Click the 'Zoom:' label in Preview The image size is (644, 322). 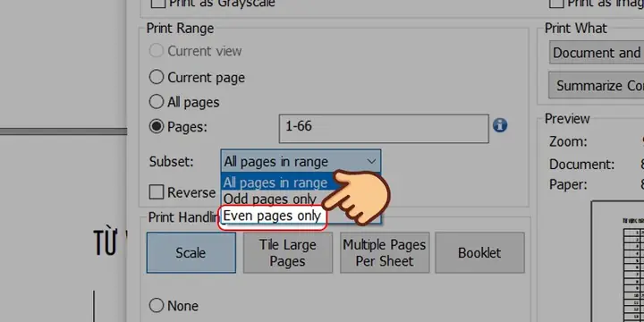point(568,142)
